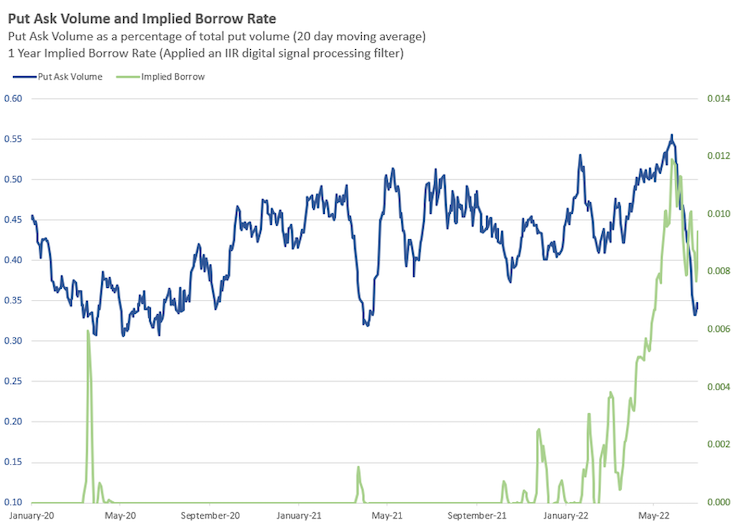Click the blue legend line swatch
Viewport: 737px width, 528px height.
pos(22,76)
